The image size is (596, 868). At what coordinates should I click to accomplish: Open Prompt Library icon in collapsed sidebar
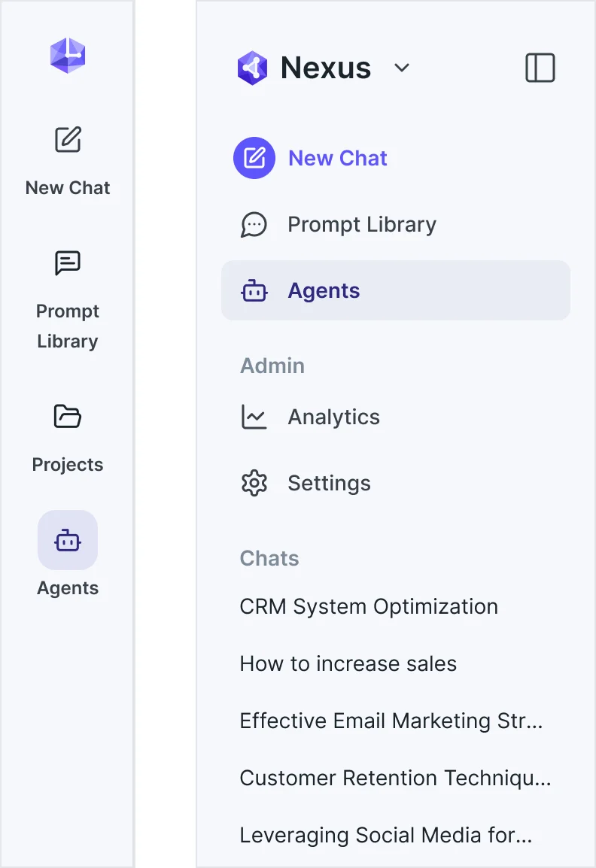tap(68, 263)
